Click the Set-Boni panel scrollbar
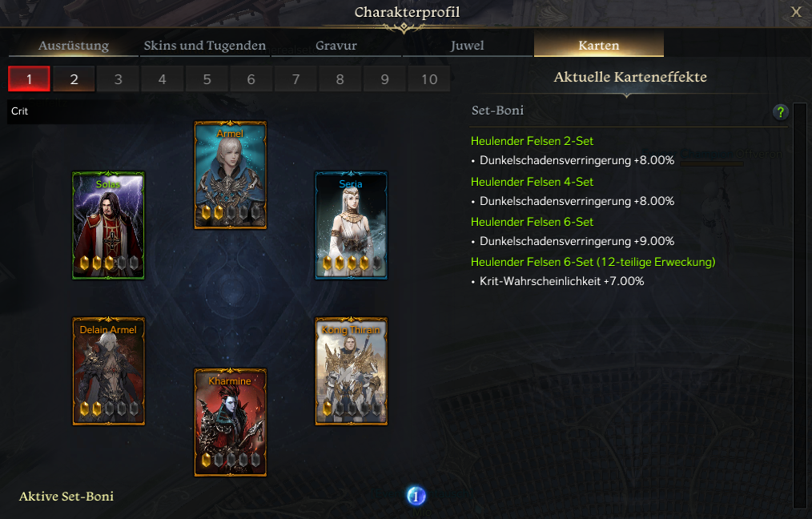812x519 pixels. (799, 306)
